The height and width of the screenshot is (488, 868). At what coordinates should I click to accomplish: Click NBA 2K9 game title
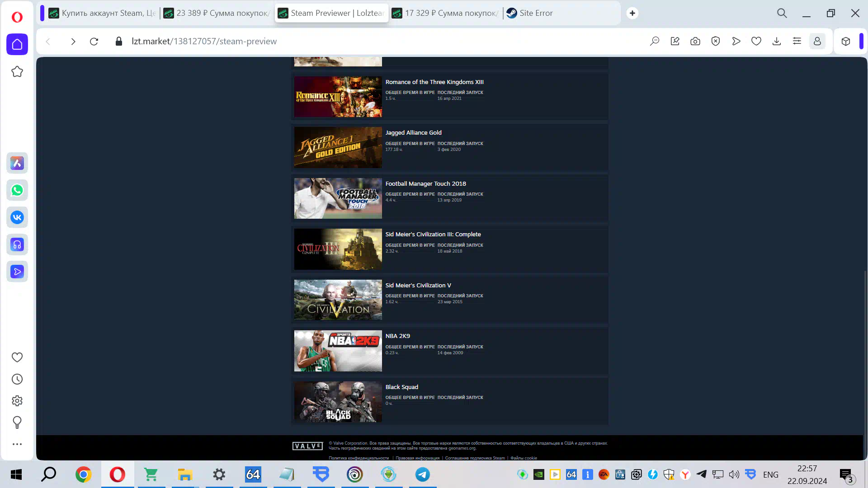[x=398, y=336]
